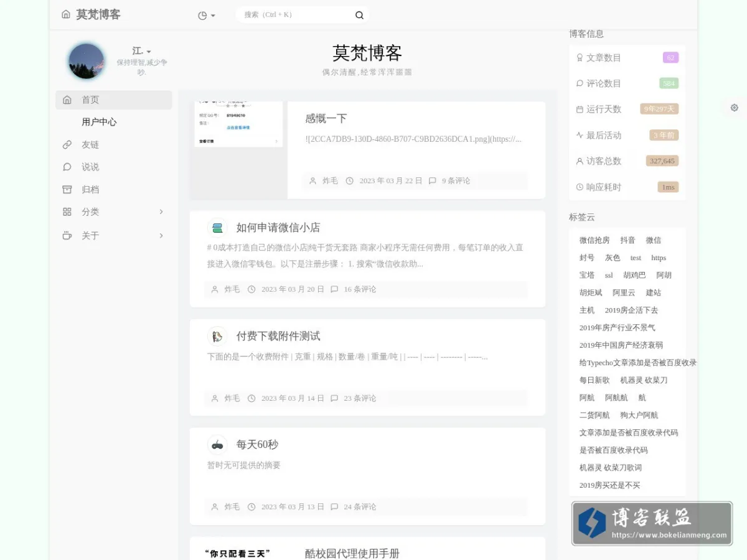The image size is (747, 560).
Task: Select the ssl tag
Action: click(609, 275)
